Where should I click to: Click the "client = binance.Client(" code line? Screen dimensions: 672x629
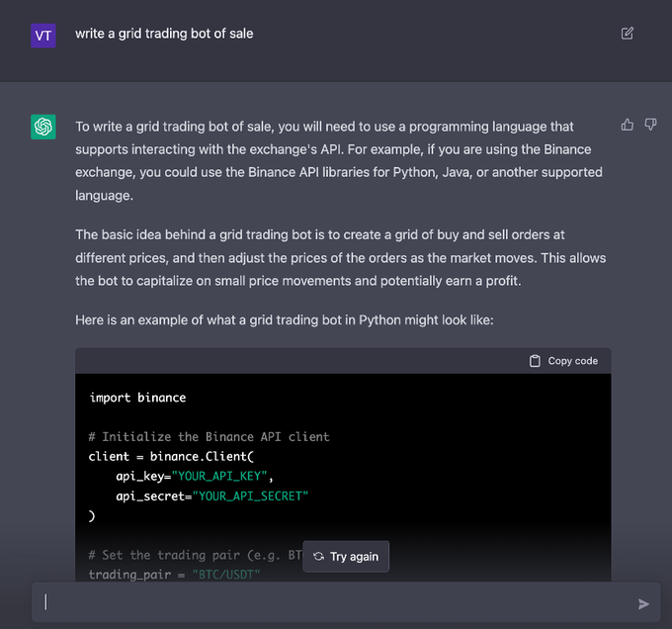point(171,457)
